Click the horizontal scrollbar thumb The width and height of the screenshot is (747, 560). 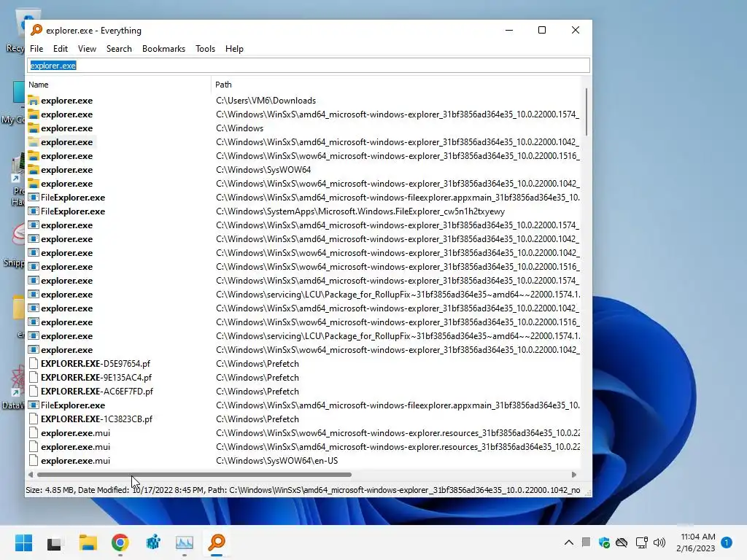[194, 474]
